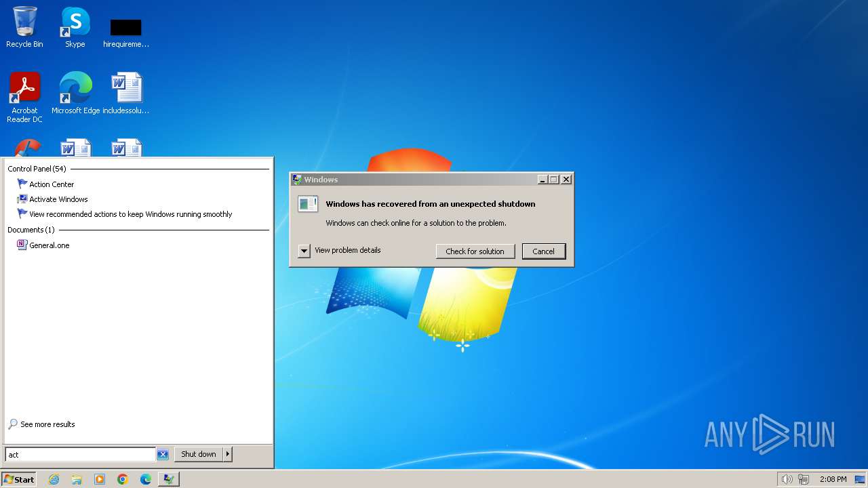
Task: Open the network tray icon
Action: (x=804, y=479)
